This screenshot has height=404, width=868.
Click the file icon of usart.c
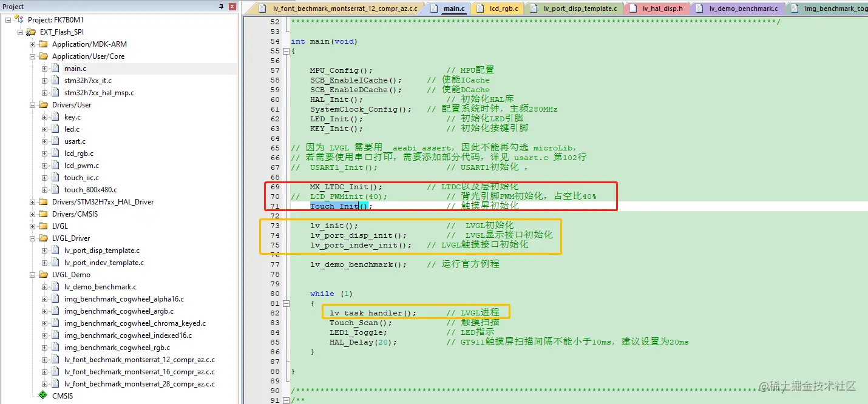55,141
